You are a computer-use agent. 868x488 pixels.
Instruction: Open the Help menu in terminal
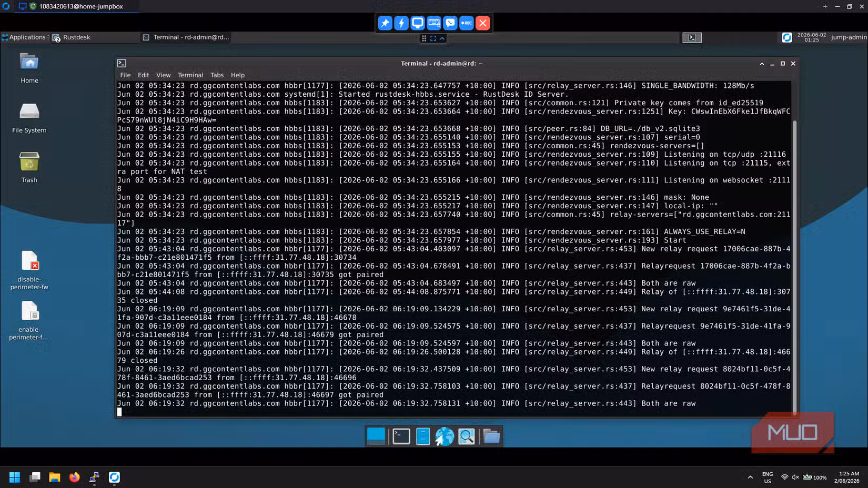238,75
